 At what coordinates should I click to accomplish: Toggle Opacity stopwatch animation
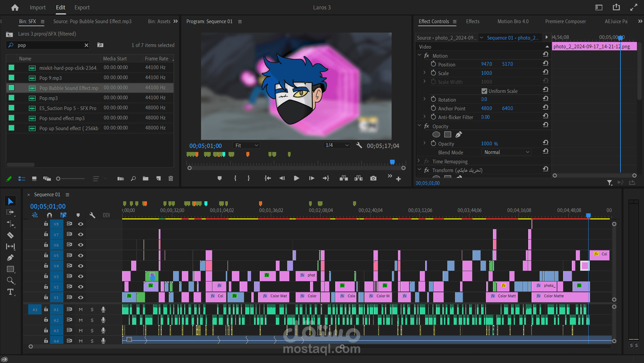click(433, 143)
